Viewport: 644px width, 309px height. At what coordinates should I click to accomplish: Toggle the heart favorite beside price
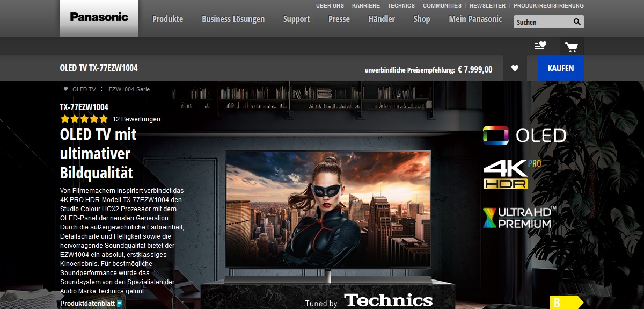[x=515, y=68]
